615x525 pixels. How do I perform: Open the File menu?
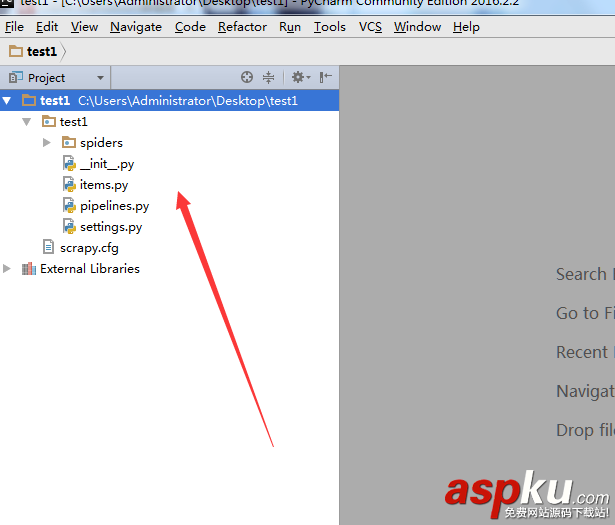click(x=15, y=27)
